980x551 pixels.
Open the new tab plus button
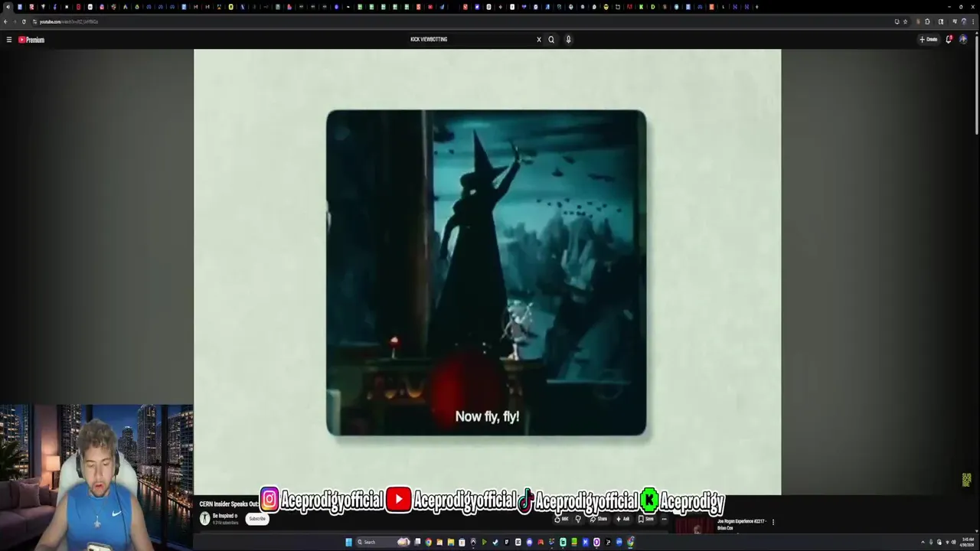click(x=756, y=7)
